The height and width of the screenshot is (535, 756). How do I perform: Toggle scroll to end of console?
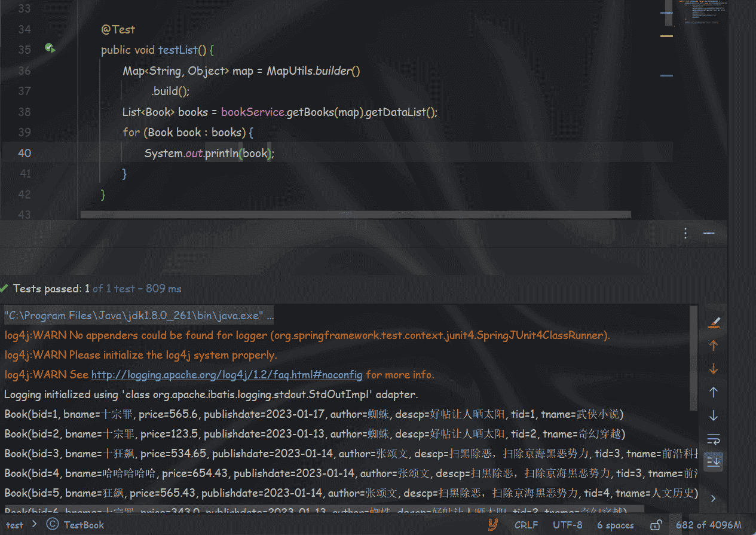tap(713, 461)
